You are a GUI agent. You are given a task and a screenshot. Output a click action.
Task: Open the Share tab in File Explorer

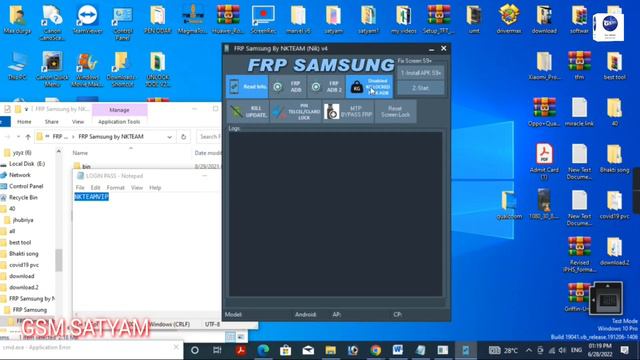(x=51, y=122)
